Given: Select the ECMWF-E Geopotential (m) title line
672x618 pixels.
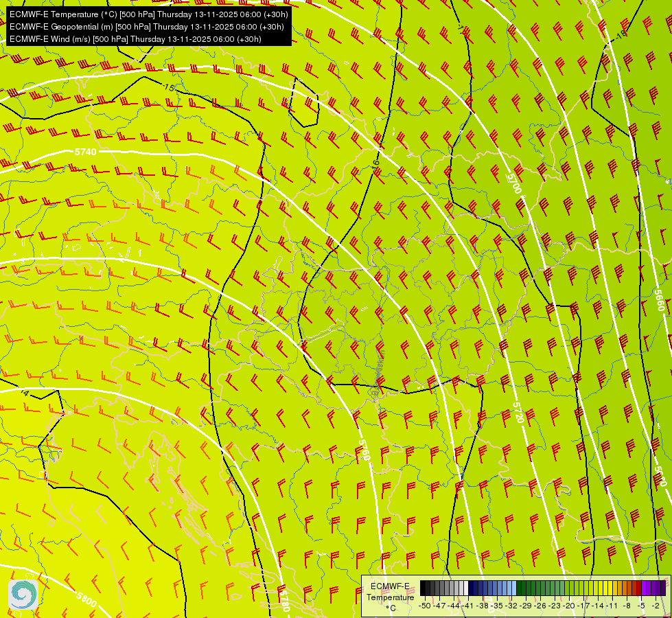Looking at the screenshot, I should pos(147,27).
